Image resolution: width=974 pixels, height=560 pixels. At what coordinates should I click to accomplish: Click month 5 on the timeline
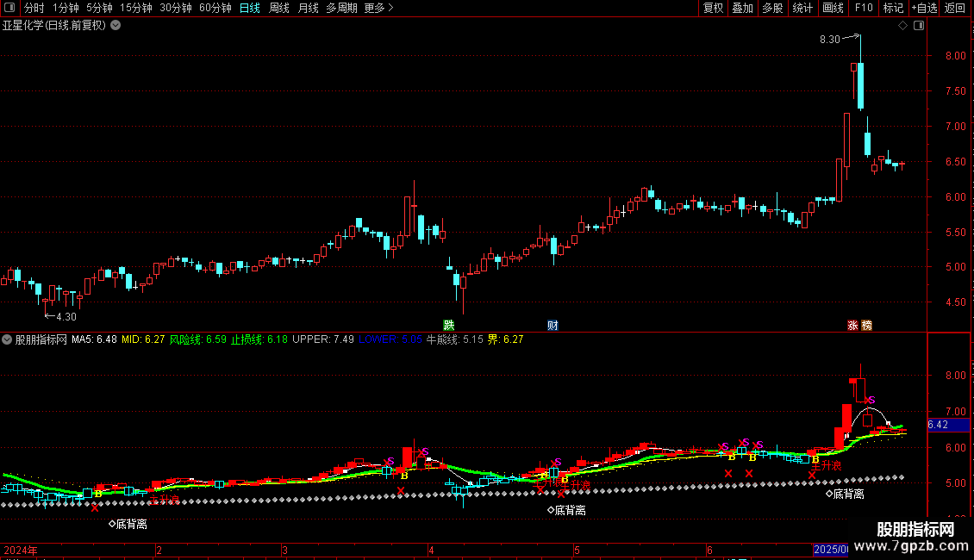tap(577, 550)
